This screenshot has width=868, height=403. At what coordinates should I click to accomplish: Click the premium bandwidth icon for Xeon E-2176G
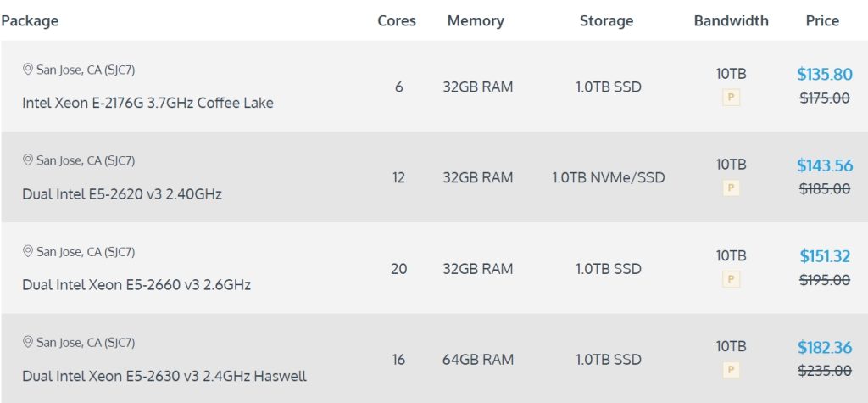click(x=731, y=98)
